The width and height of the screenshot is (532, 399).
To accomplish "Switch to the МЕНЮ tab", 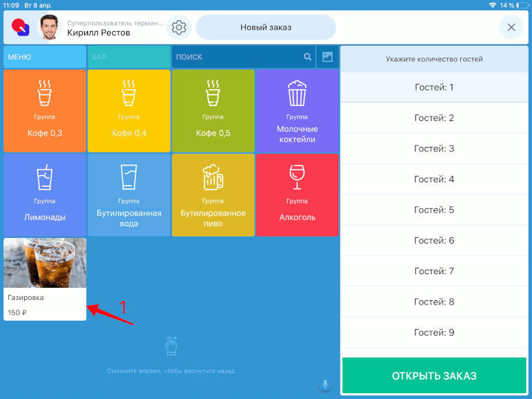I will click(45, 57).
